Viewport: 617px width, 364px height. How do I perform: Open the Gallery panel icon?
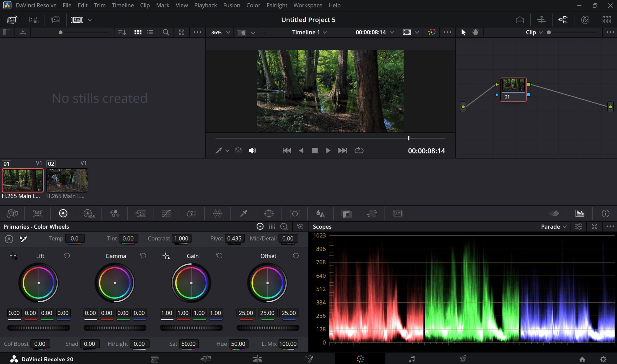(12, 20)
